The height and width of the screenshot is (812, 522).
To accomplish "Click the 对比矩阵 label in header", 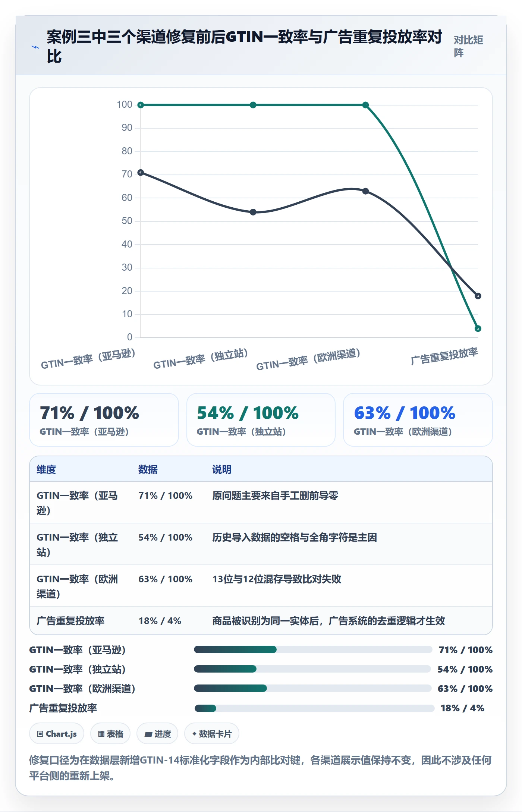I will pyautogui.click(x=468, y=46).
